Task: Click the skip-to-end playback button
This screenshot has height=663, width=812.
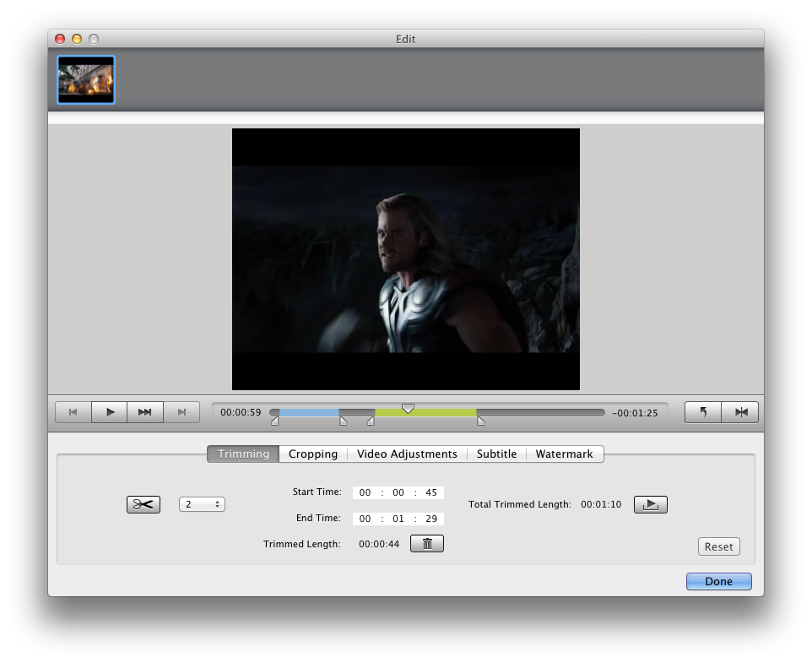Action: coord(181,412)
